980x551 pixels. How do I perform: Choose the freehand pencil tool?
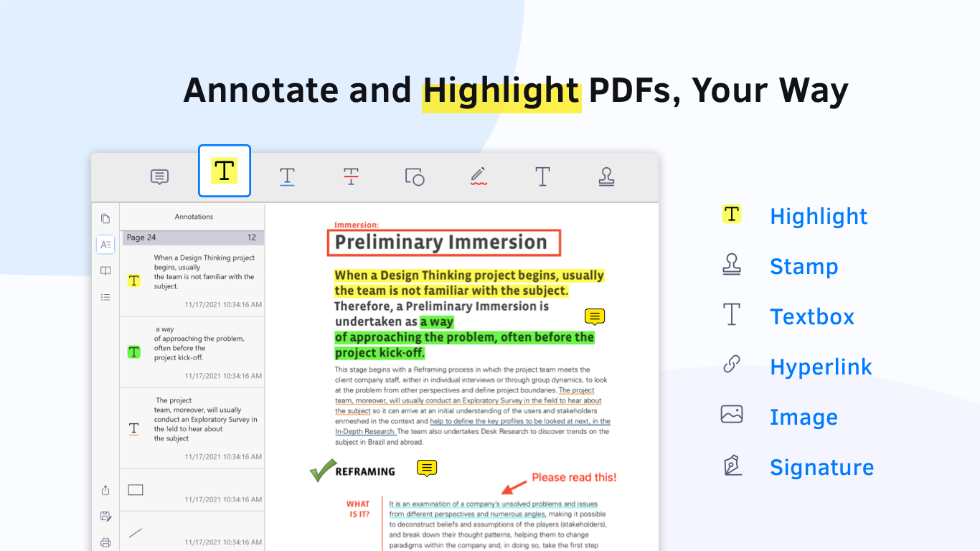(x=479, y=176)
